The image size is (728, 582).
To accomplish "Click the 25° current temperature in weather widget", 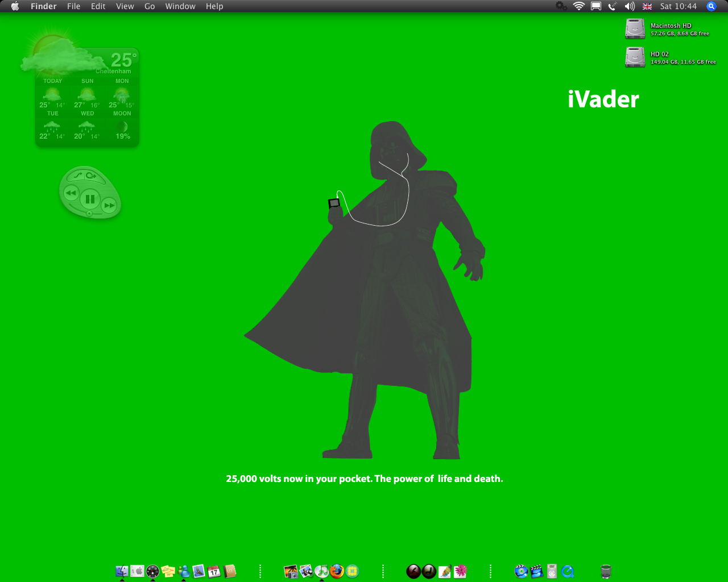I will (123, 60).
